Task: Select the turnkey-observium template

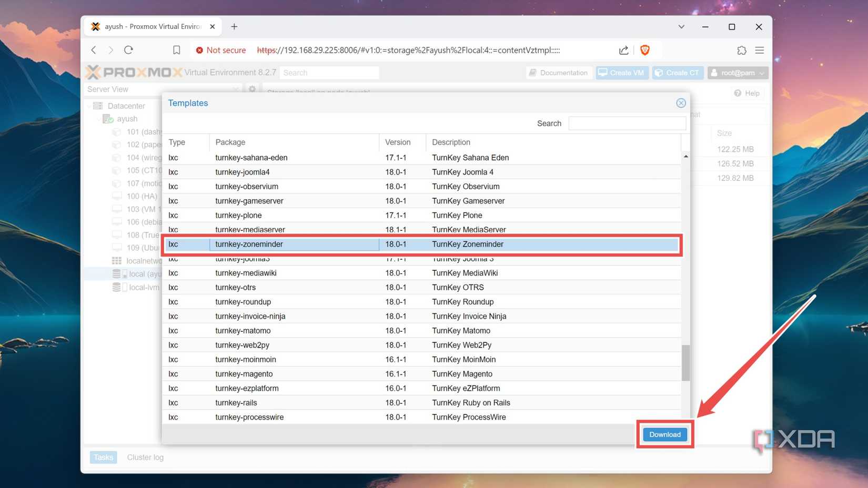Action: pos(421,187)
